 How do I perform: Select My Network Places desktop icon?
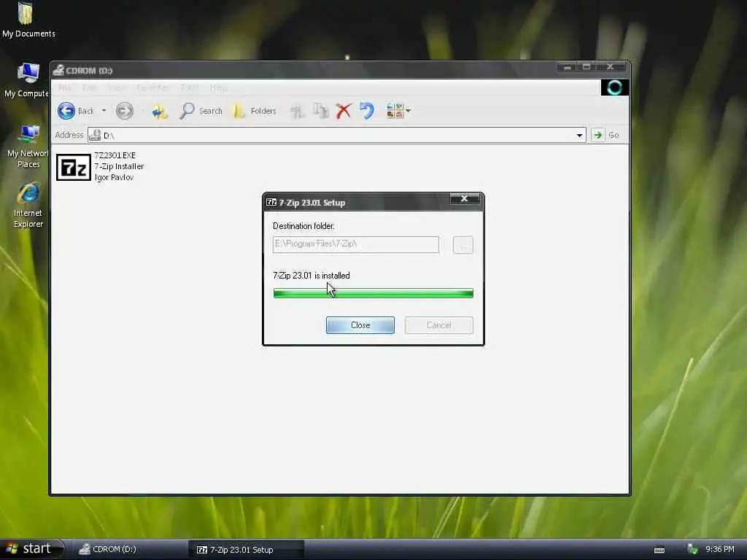28,147
